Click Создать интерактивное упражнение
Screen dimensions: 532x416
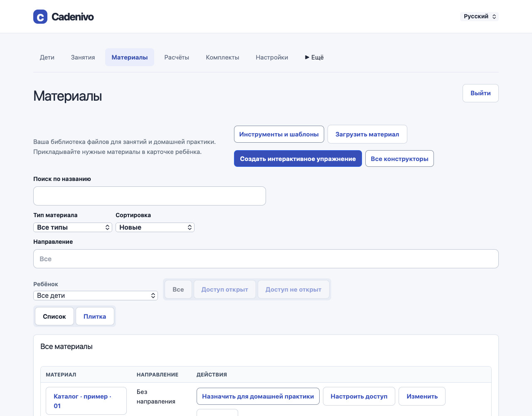click(298, 158)
